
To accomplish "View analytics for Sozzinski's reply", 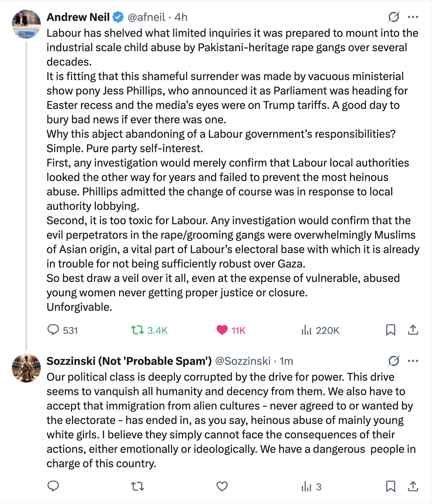I will pyautogui.click(x=306, y=487).
